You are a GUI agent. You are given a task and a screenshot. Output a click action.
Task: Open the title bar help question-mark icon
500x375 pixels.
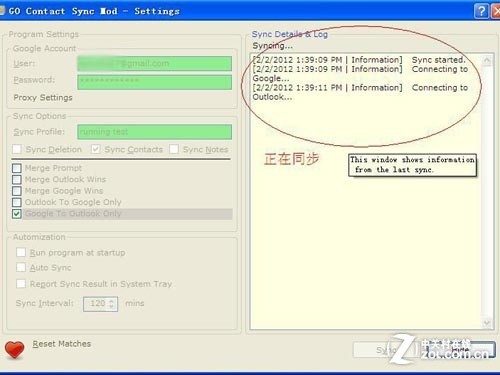[x=481, y=11]
